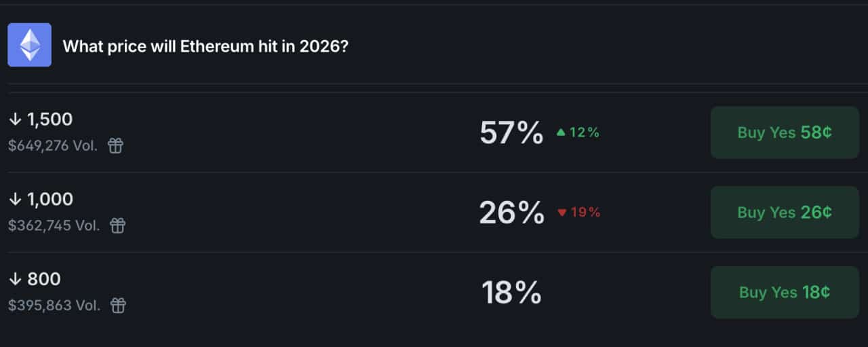Click the 18% probability value
The width and height of the screenshot is (868, 347).
coord(511,293)
